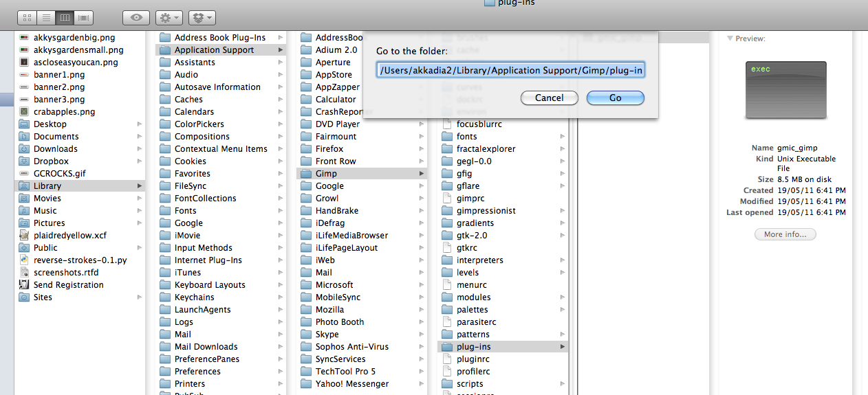Open the Action gear menu
868x395 pixels.
click(169, 18)
